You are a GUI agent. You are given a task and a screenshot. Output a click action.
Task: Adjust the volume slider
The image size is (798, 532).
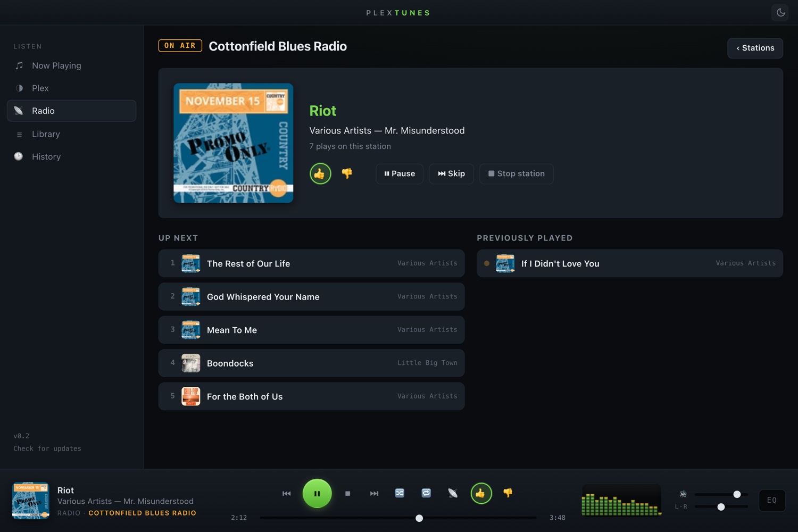(721, 494)
